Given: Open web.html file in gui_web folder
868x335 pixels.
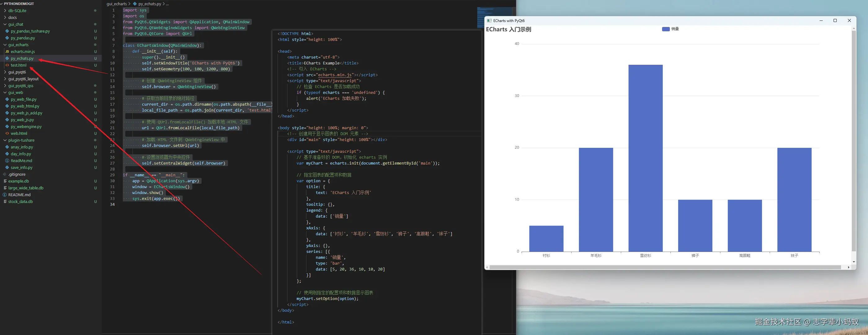Looking at the screenshot, I should click(19, 133).
